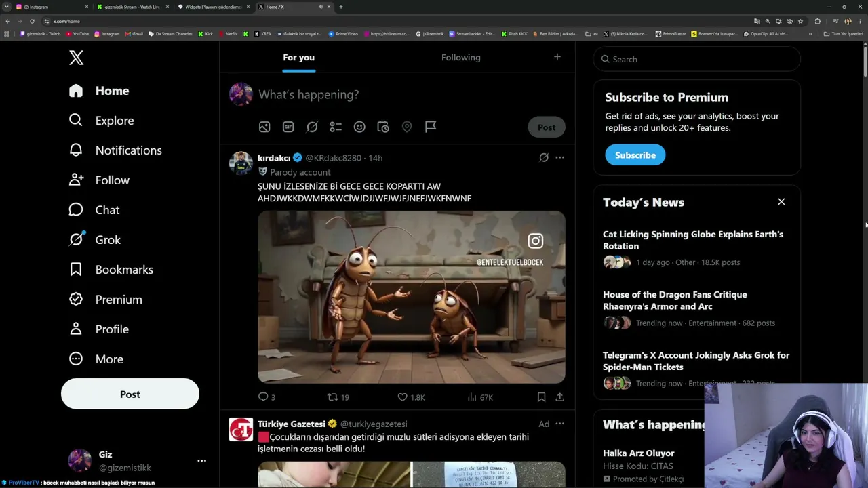Click the Grok enhance icon in composer
The width and height of the screenshot is (868, 488).
pyautogui.click(x=312, y=127)
